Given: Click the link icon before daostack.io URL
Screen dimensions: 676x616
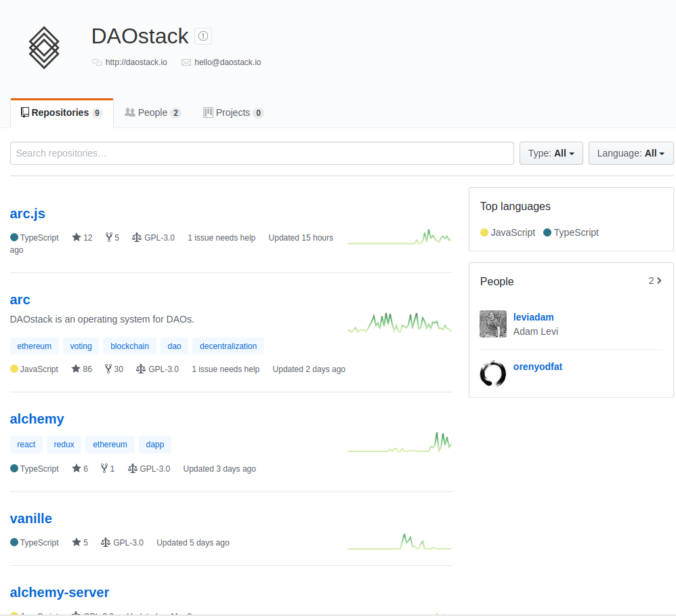Looking at the screenshot, I should point(97,62).
